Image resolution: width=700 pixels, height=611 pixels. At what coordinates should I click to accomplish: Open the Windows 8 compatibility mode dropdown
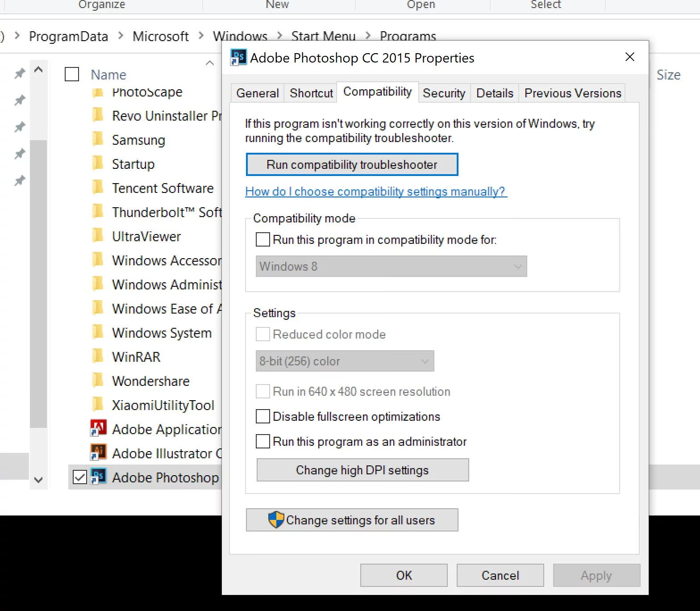392,266
